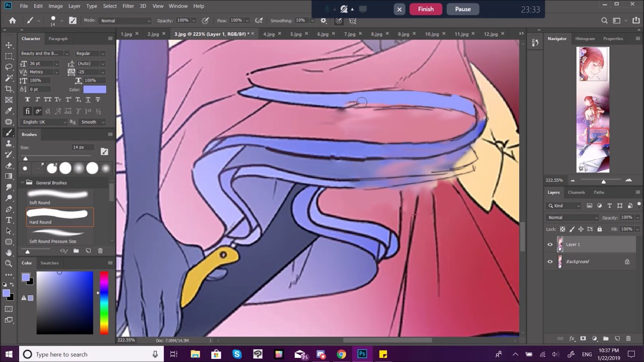Click the Home icon in options bar

13,21
